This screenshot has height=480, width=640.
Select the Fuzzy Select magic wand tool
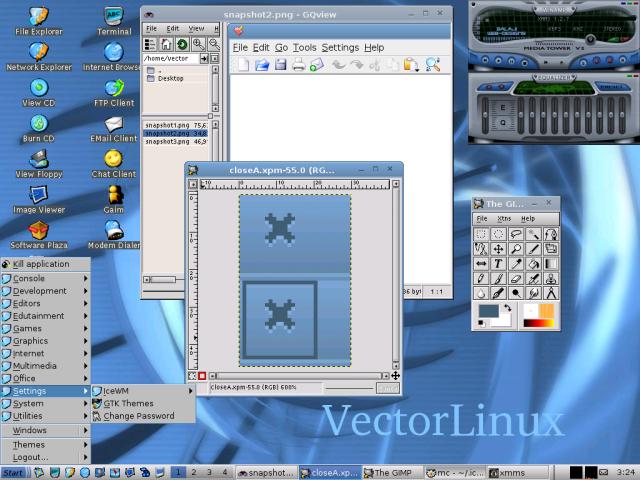tap(533, 234)
